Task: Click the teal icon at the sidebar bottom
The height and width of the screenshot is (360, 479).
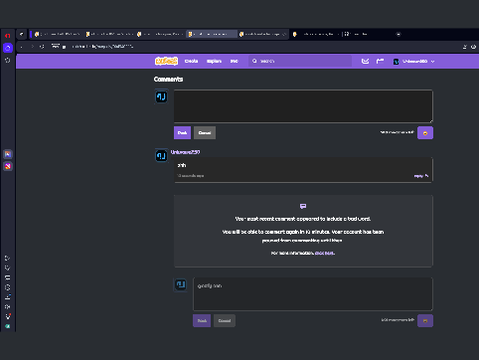Action: click(x=8, y=326)
